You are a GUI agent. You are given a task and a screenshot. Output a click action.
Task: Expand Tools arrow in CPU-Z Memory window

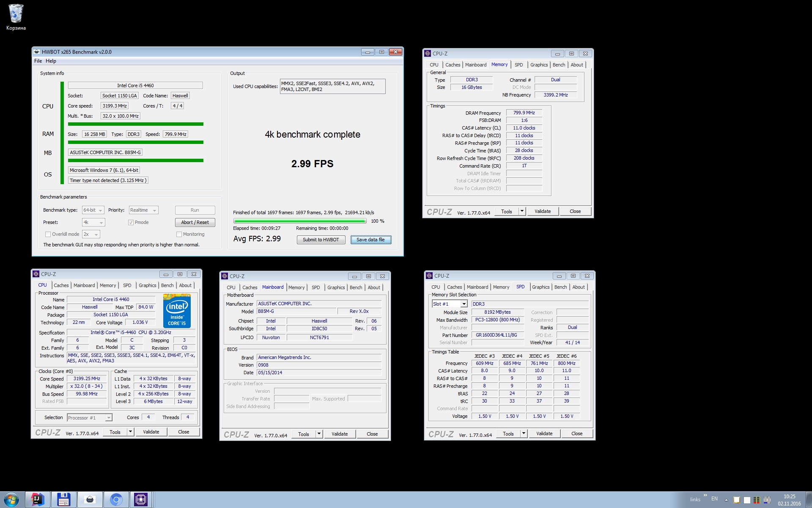point(522,211)
